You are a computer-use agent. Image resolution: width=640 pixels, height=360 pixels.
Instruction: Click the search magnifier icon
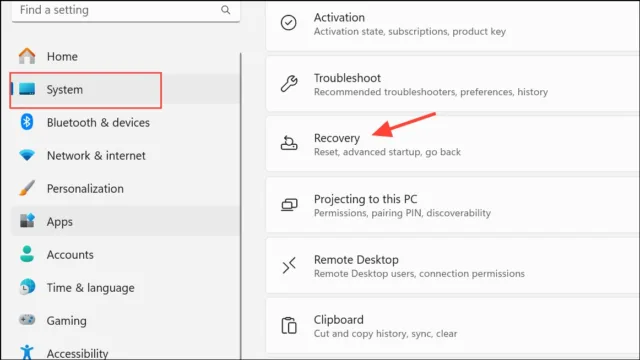pos(225,10)
